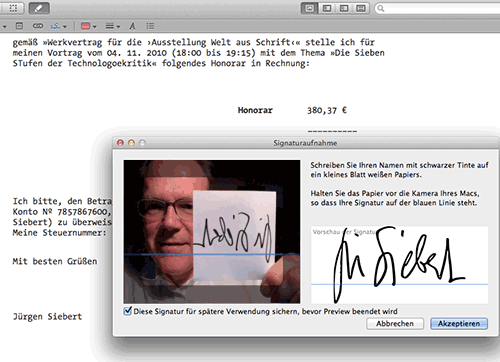The image size is (500, 362).
Task: Pick the red color swatch
Action: click(86, 26)
